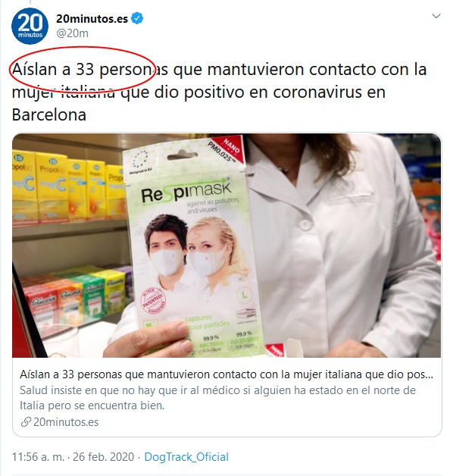Click the blue verified badge
The height and width of the screenshot is (476, 453).
tap(137, 19)
